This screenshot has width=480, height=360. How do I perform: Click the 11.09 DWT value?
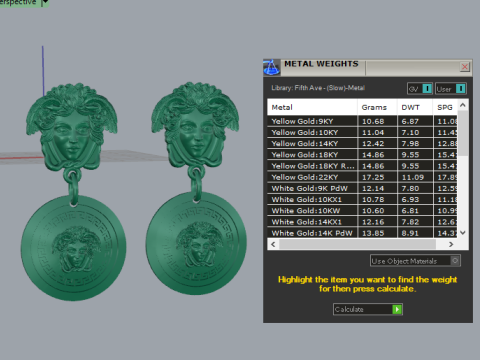[413, 177]
